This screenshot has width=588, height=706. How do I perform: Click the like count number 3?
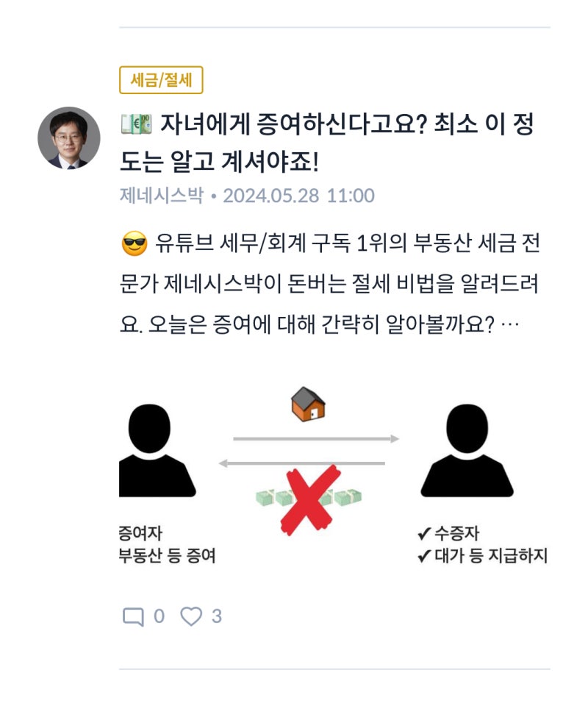point(217,616)
